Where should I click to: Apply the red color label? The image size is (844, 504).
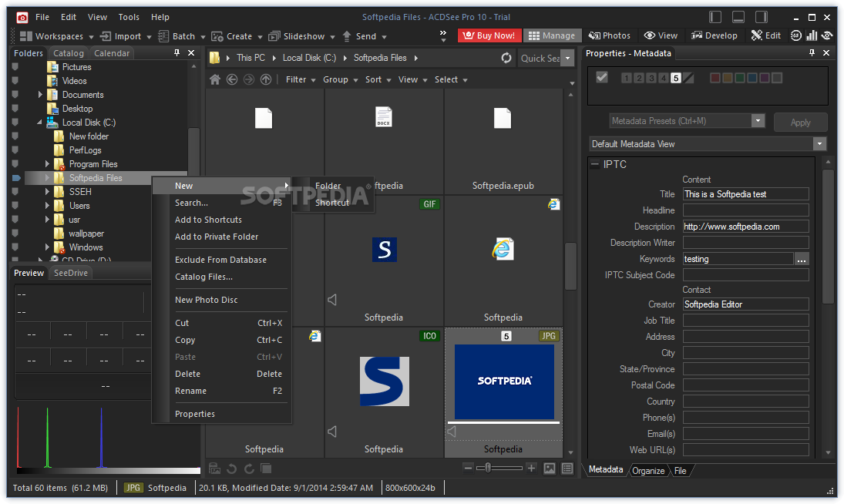[x=715, y=78]
